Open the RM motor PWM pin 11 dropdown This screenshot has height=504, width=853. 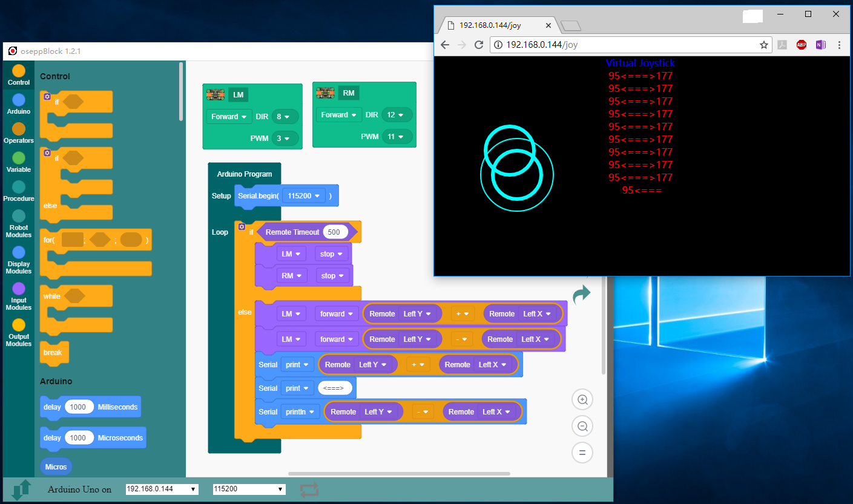pyautogui.click(x=397, y=137)
